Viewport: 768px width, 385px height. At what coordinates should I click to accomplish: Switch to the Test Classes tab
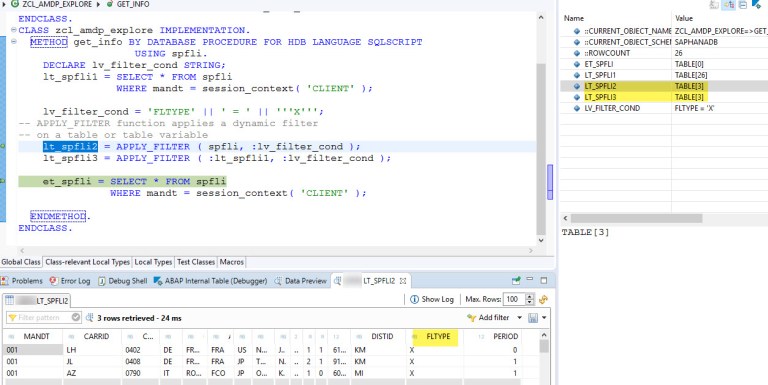coord(196,262)
